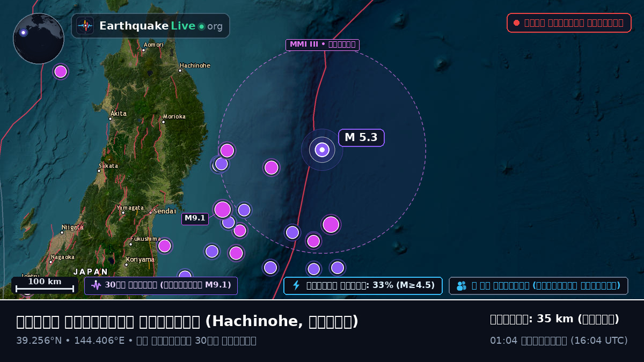Select the large magenta quake marker tagged M9.1
Viewport: 644px width, 362px height.
[222, 209]
